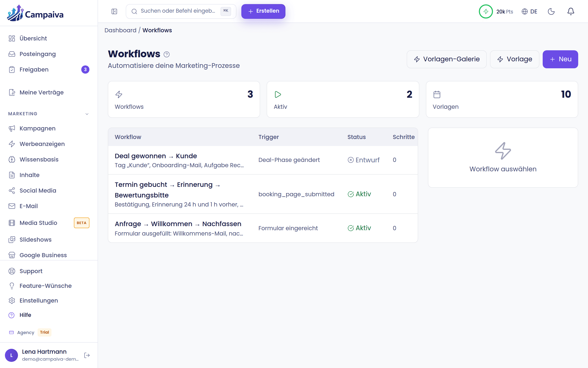
Task: Open the Wissensbasis page
Action: pyautogui.click(x=49, y=160)
